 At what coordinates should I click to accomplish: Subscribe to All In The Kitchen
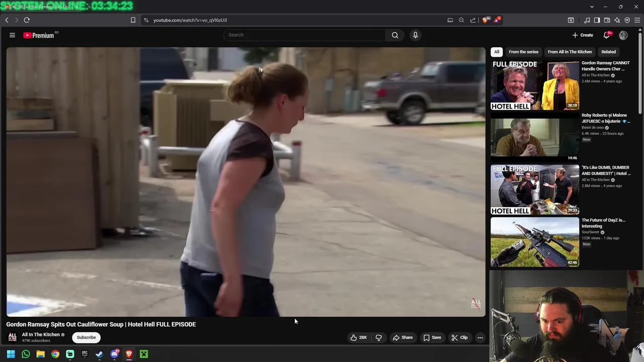(86, 337)
